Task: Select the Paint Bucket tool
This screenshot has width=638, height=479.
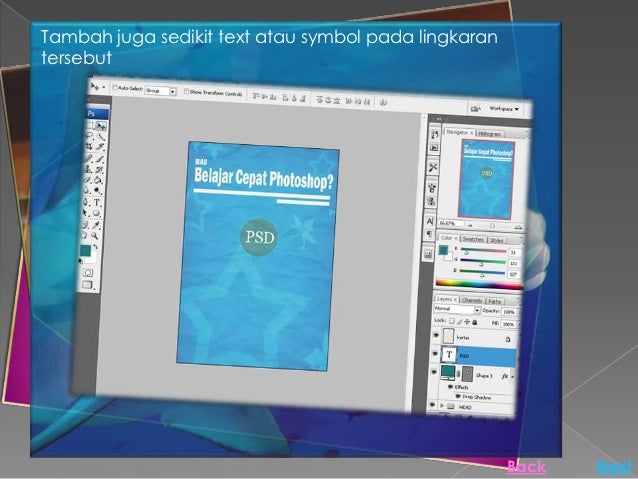Action: point(98,179)
